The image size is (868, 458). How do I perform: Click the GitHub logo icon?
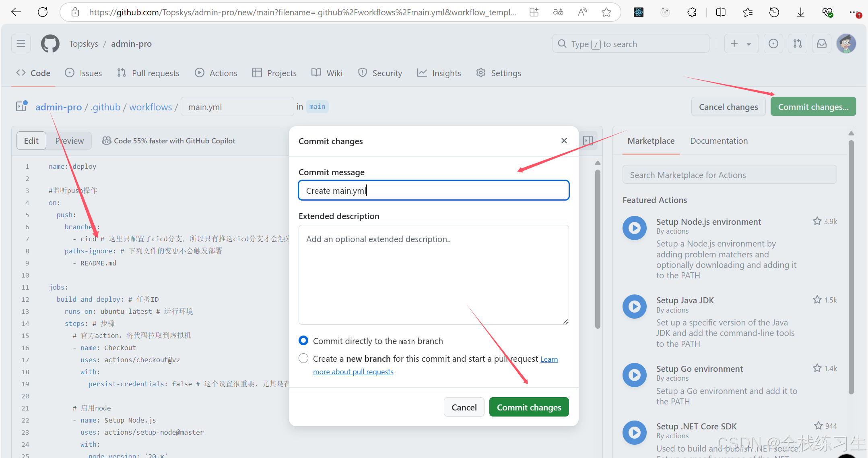coord(50,44)
